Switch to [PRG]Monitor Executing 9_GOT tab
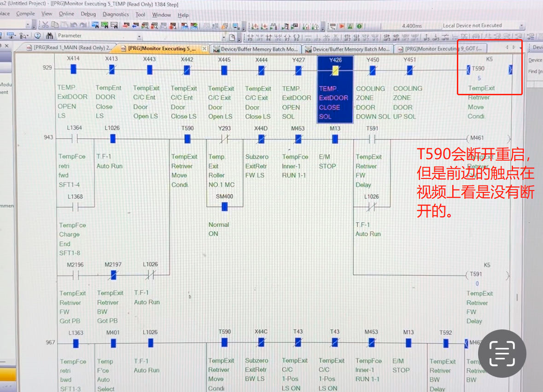 (x=442, y=49)
